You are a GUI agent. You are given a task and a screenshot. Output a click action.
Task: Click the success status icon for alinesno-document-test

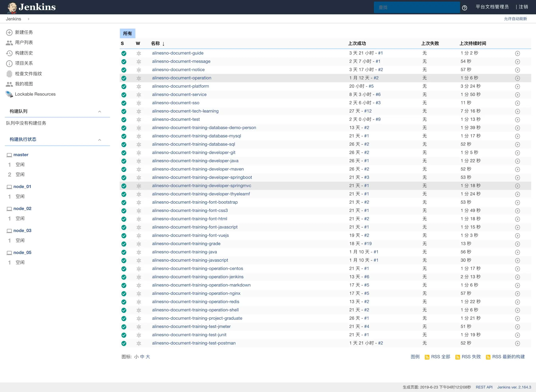pyautogui.click(x=124, y=120)
